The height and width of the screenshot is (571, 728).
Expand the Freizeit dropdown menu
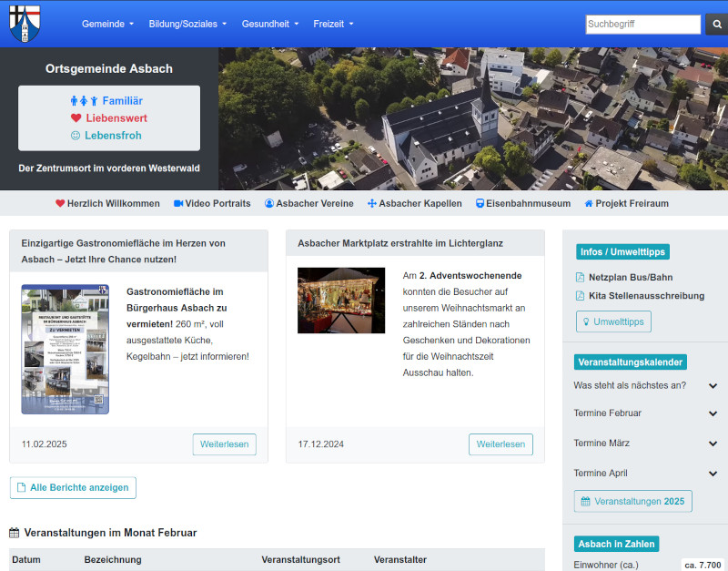pos(333,24)
